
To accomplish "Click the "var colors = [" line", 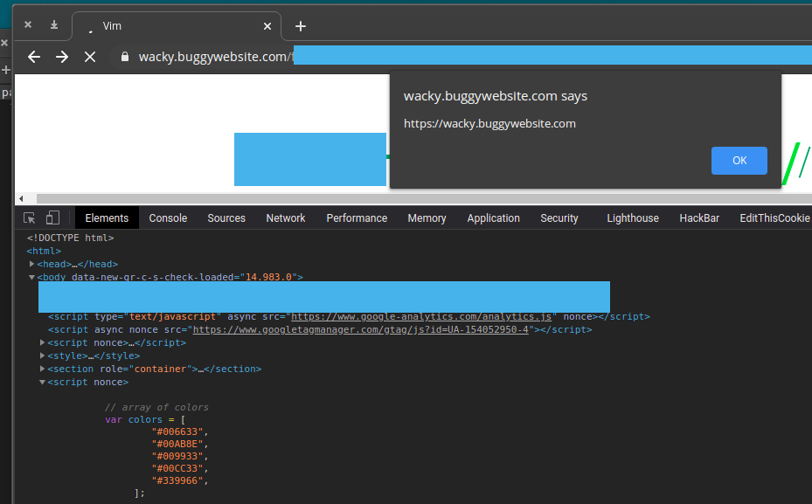I will tap(145, 419).
